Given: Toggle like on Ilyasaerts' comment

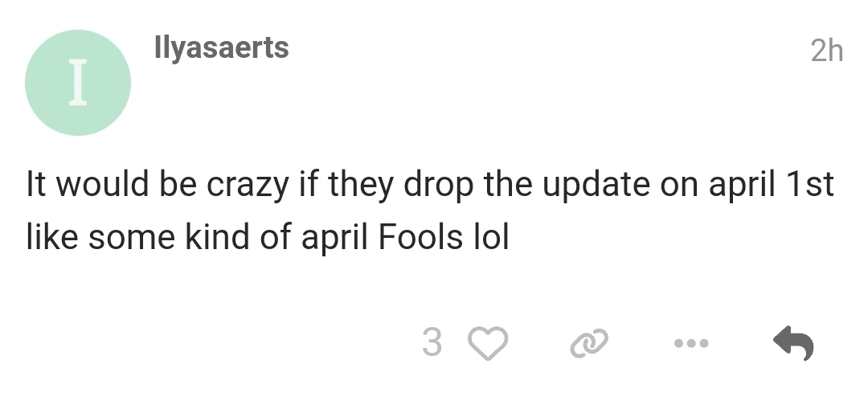Looking at the screenshot, I should [488, 344].
